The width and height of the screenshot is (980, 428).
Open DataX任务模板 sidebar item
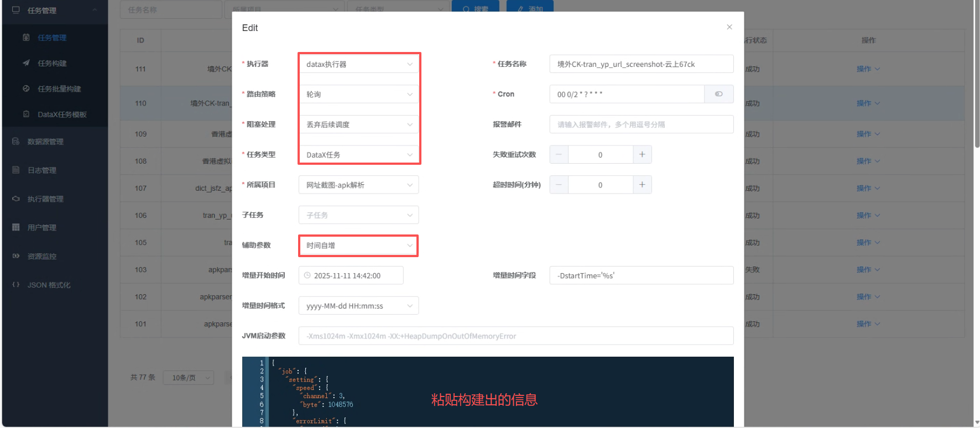coord(62,114)
